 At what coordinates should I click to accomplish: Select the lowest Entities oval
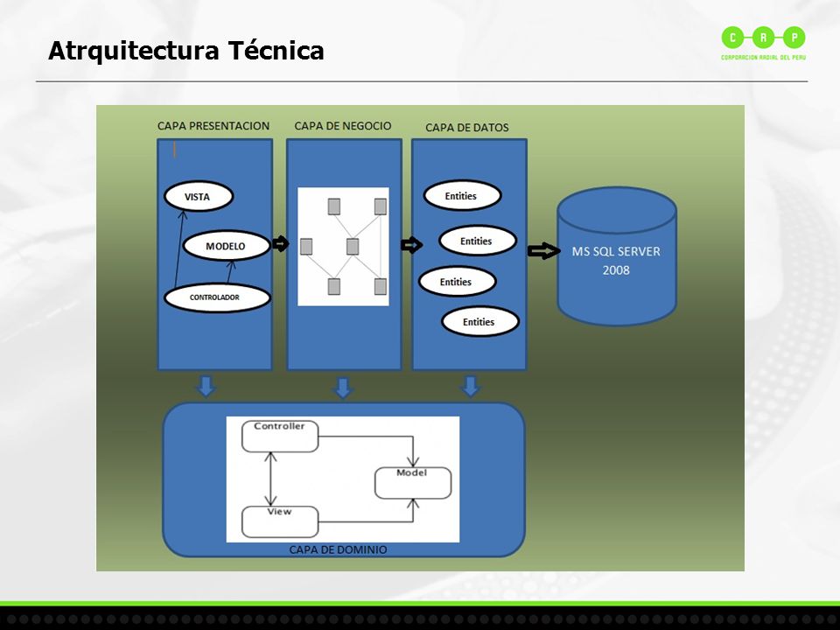[480, 321]
